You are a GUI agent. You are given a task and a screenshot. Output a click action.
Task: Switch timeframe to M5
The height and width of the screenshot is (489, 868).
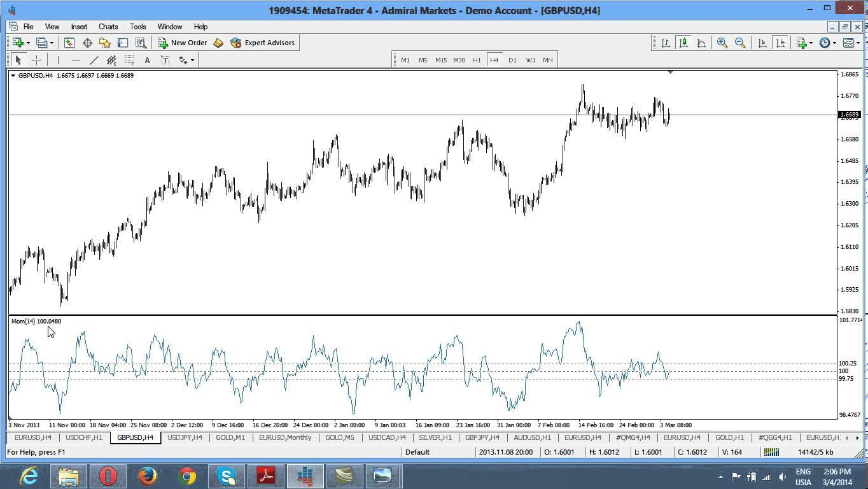[x=423, y=60]
